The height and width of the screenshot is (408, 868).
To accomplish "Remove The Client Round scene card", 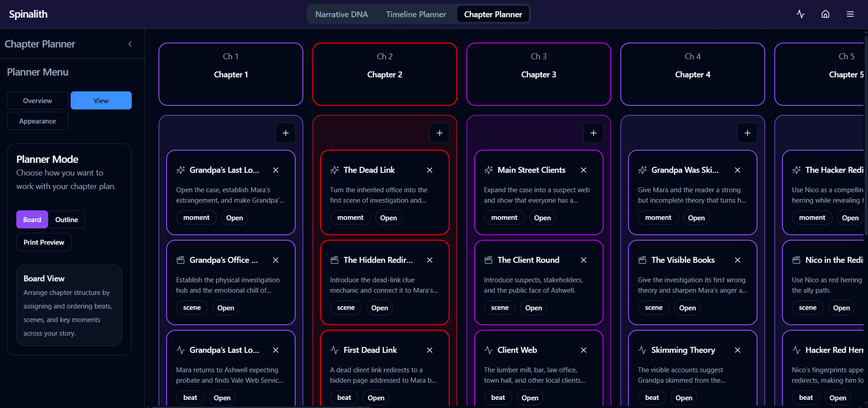I will tap(584, 260).
